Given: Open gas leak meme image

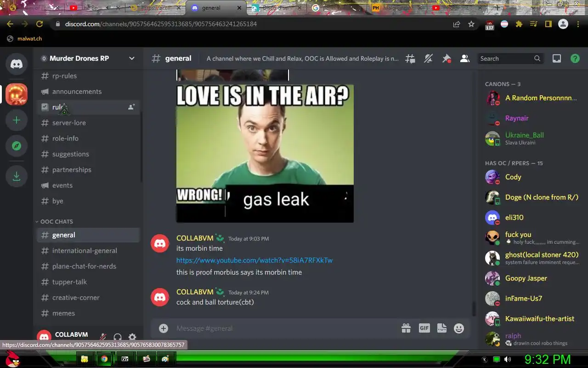Looking at the screenshot, I should (x=265, y=153).
